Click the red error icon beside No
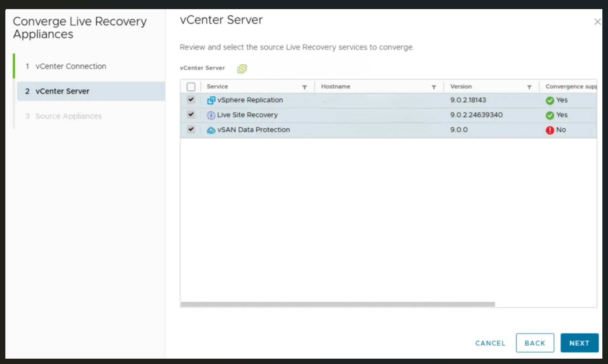Screen dimensions: 608x364 point(550,130)
